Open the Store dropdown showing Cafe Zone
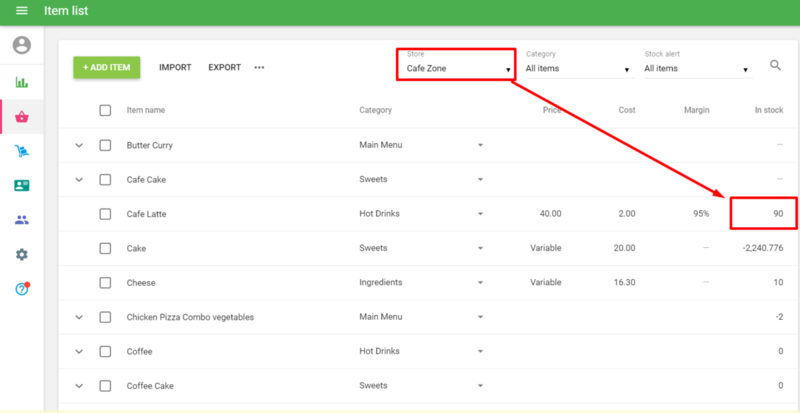Viewport: 800px width, 413px height. click(x=458, y=69)
